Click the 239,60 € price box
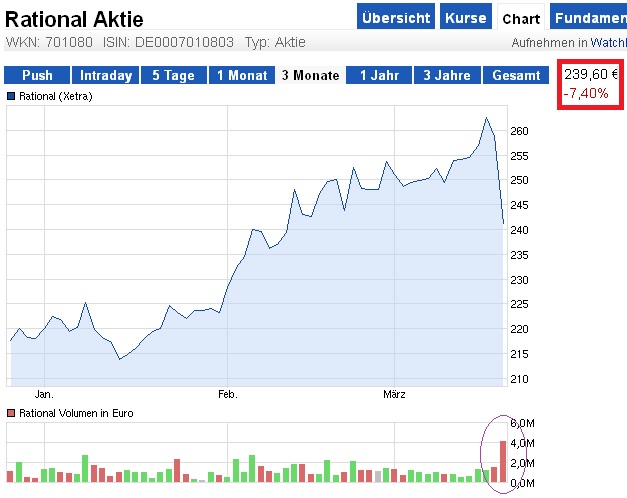Screen dimensions: 627x498 pos(591,75)
